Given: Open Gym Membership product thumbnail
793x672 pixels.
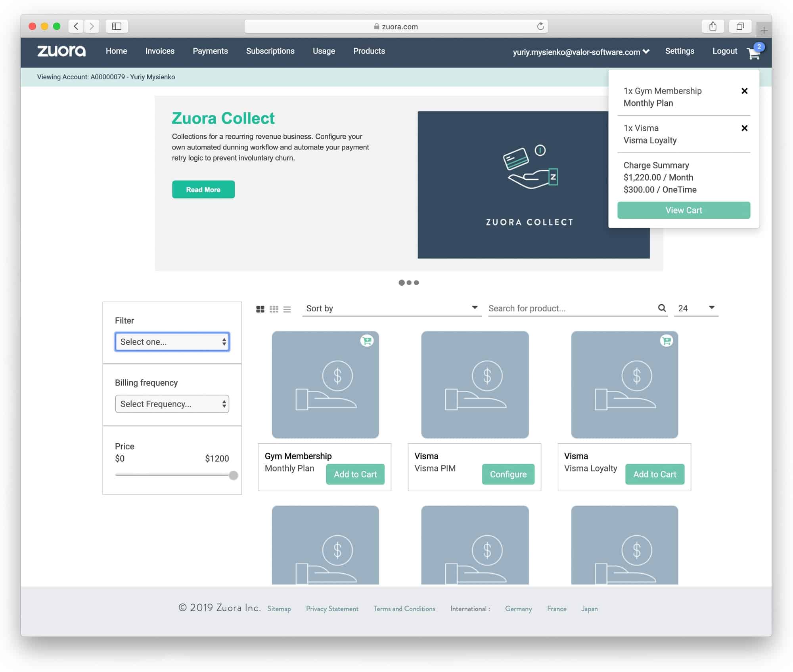Looking at the screenshot, I should (325, 385).
